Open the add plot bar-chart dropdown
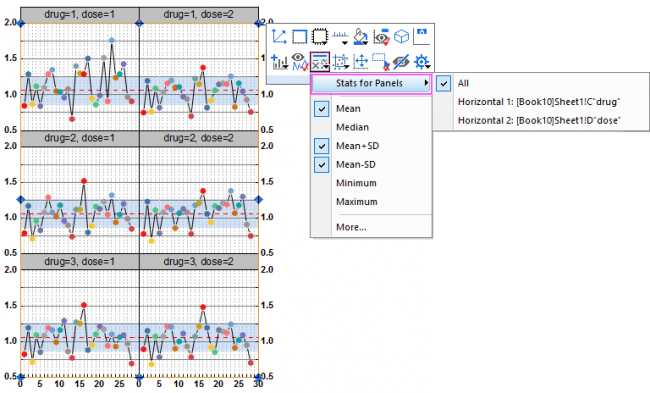650x393 pixels. (279, 62)
